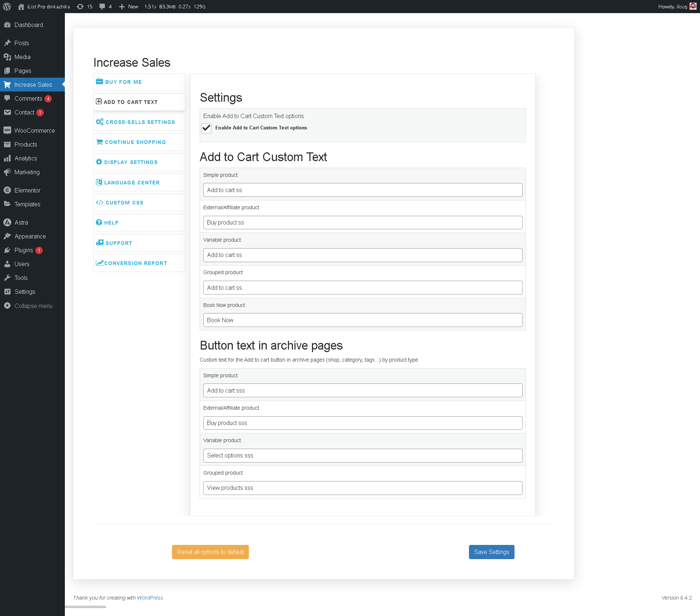Click the Astra logo icon in sidebar
The width and height of the screenshot is (700, 616).
click(x=7, y=222)
